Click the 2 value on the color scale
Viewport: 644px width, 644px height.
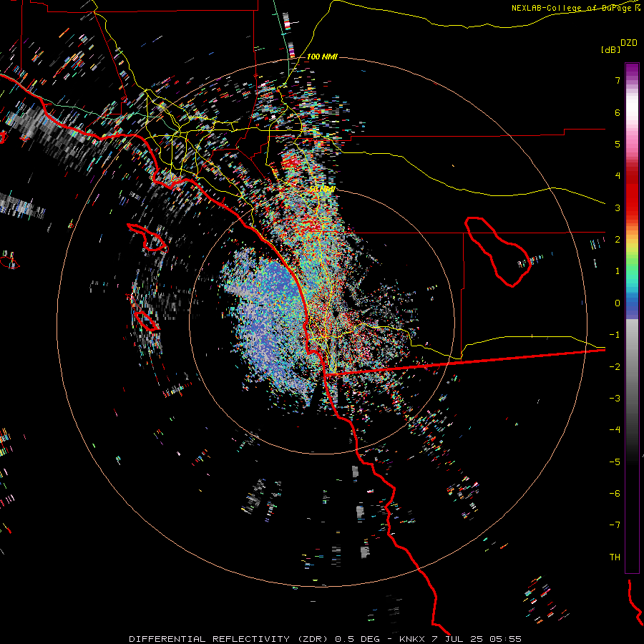point(618,240)
